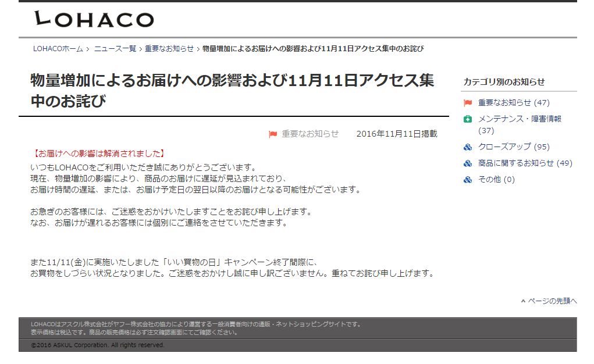This screenshot has height=364, width=594.
Task: Click the footer line starting 表示価格は税込です
Action: tap(135, 333)
